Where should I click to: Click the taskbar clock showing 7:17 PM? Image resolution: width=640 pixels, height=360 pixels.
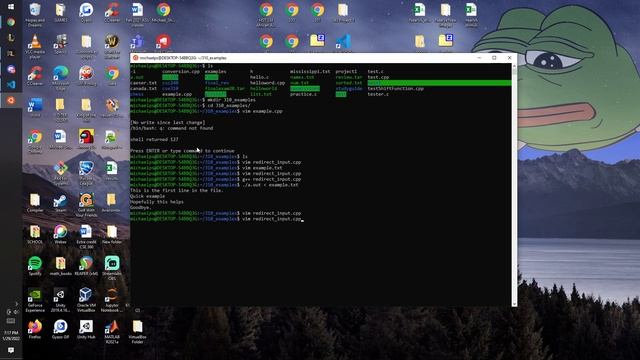[x=11, y=336]
